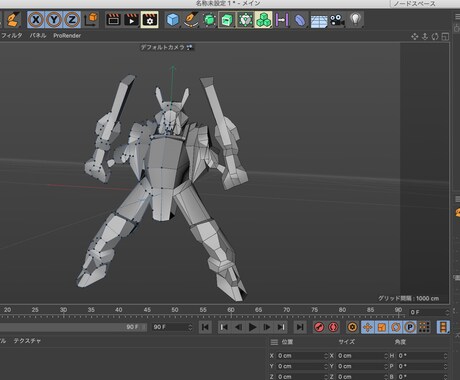Open the coordinate manager hamburger menu
The height and width of the screenshot is (380, 460).
(274, 342)
